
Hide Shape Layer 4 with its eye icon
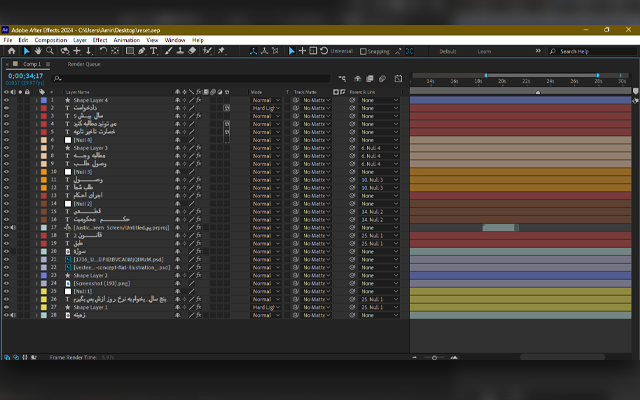6,100
